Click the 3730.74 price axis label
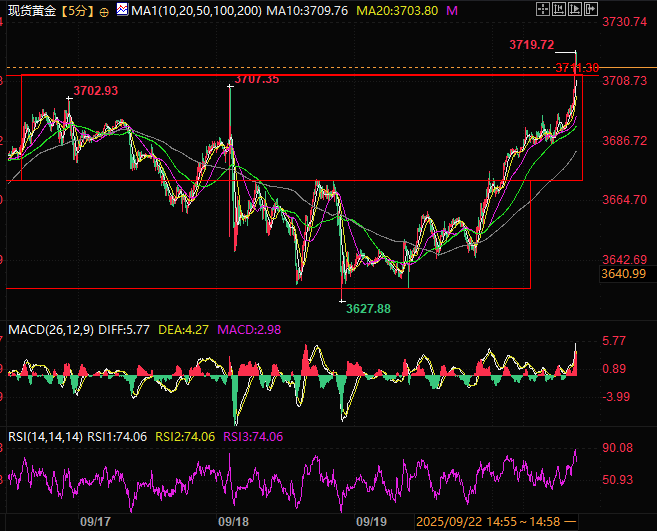 [624, 22]
